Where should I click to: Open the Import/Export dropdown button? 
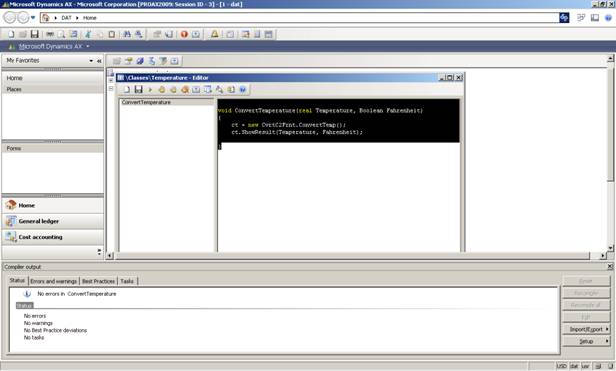tap(586, 329)
